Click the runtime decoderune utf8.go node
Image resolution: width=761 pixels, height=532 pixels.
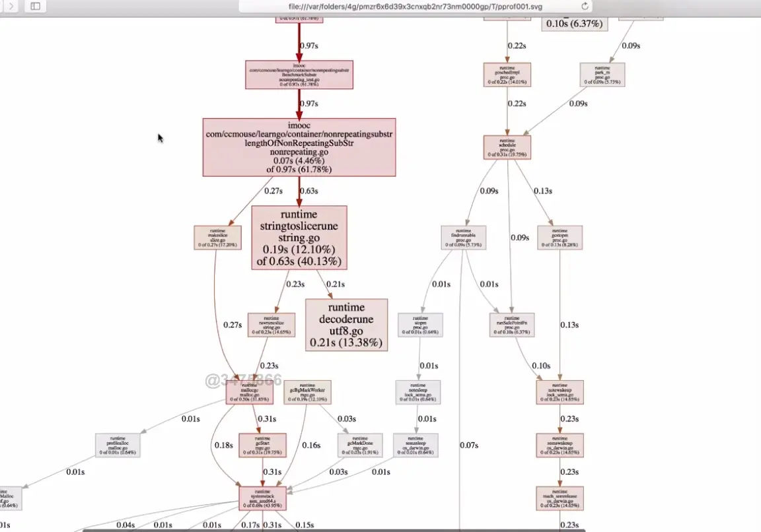click(347, 325)
